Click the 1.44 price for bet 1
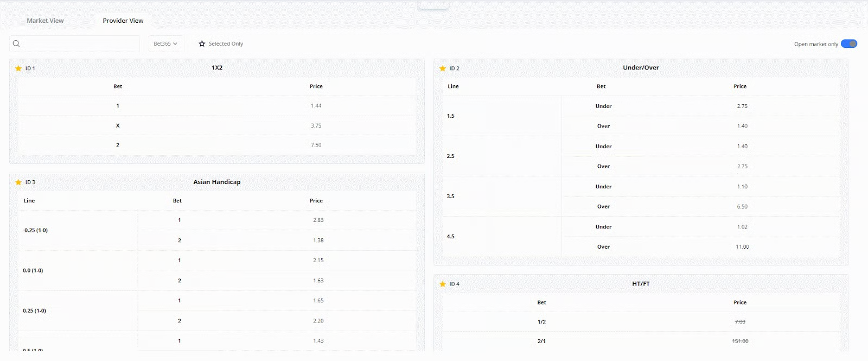 pyautogui.click(x=316, y=106)
